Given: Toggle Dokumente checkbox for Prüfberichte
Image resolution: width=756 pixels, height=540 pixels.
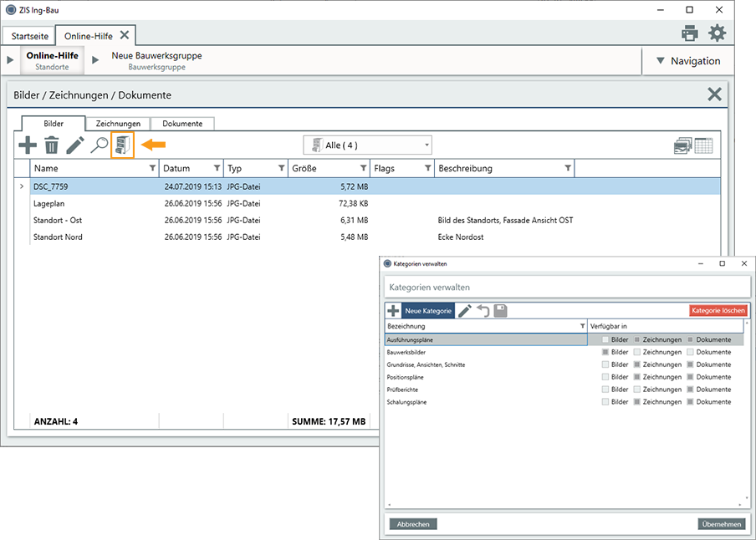Looking at the screenshot, I should (x=690, y=390).
